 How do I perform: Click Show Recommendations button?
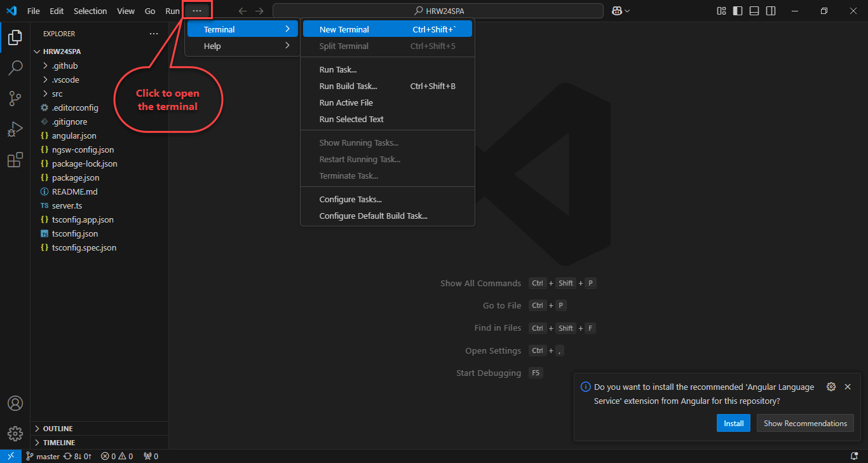(804, 423)
